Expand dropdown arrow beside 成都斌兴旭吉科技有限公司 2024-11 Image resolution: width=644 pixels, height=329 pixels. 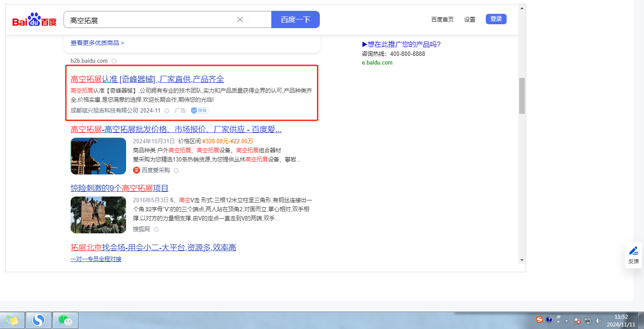(x=167, y=111)
